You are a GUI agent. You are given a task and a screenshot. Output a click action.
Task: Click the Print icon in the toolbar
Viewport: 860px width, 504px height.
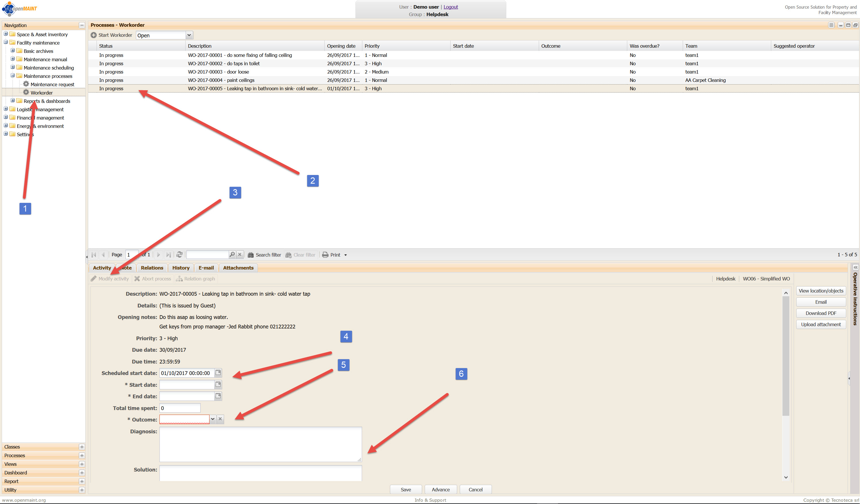point(325,255)
